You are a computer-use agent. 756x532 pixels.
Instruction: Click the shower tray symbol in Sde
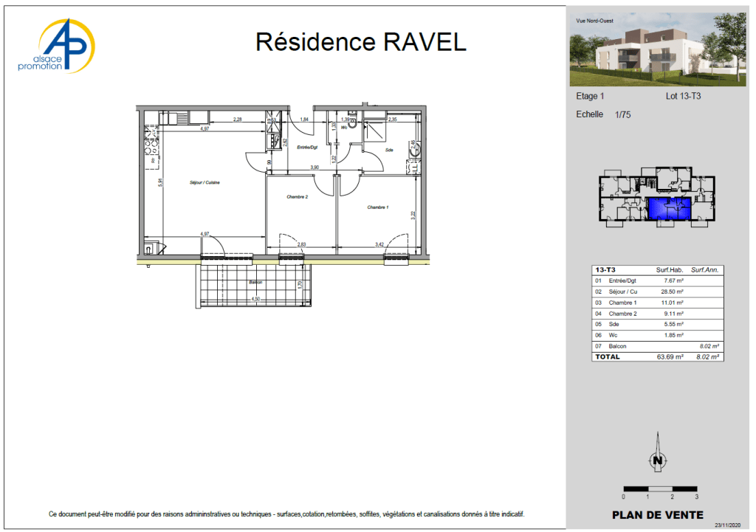(x=374, y=131)
